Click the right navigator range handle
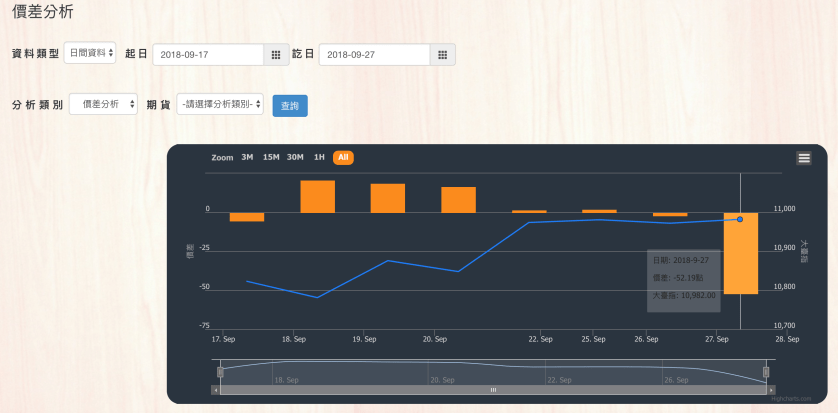This screenshot has height=413, width=838. point(766,372)
